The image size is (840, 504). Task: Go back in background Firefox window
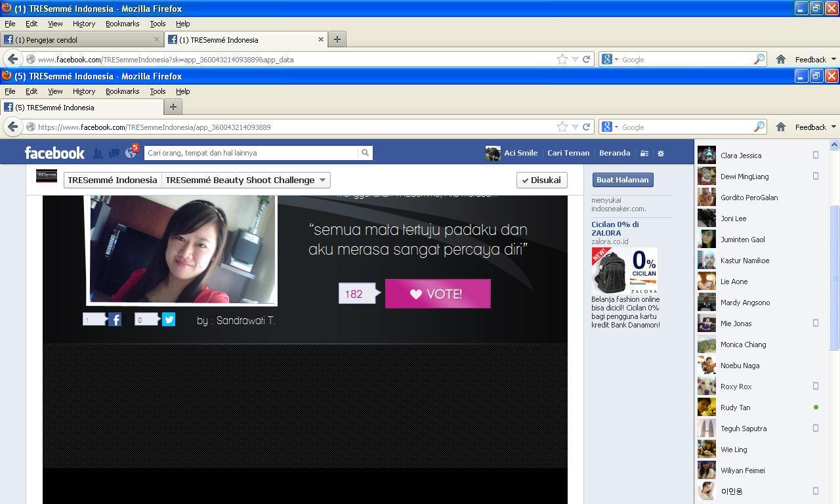12,59
